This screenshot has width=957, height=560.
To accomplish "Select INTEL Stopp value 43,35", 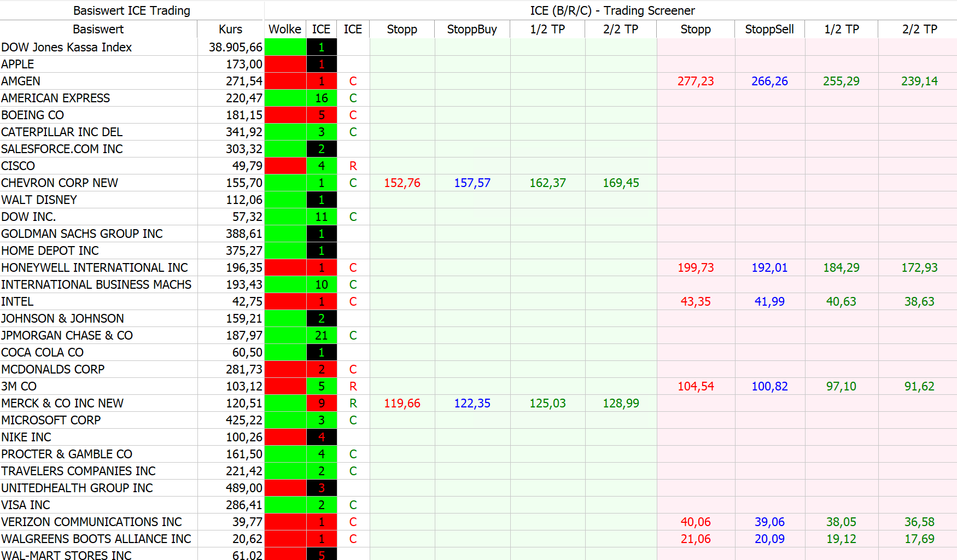I will [696, 301].
